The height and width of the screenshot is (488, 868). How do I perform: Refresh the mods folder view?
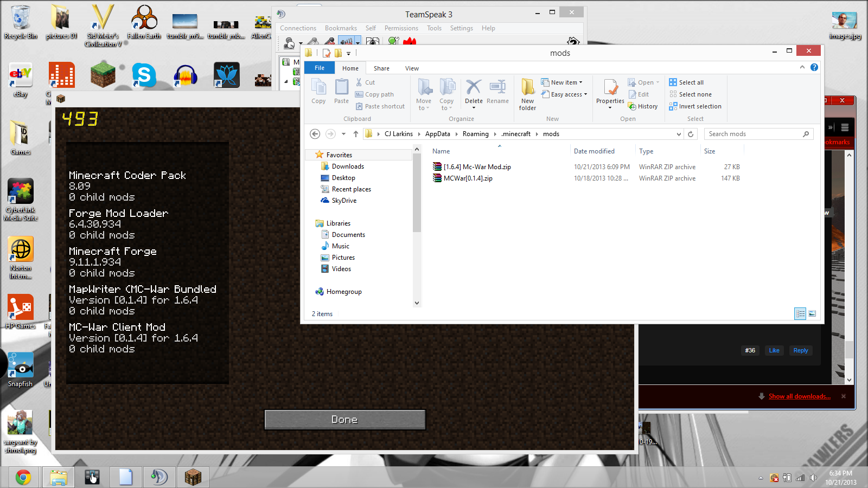click(x=691, y=134)
